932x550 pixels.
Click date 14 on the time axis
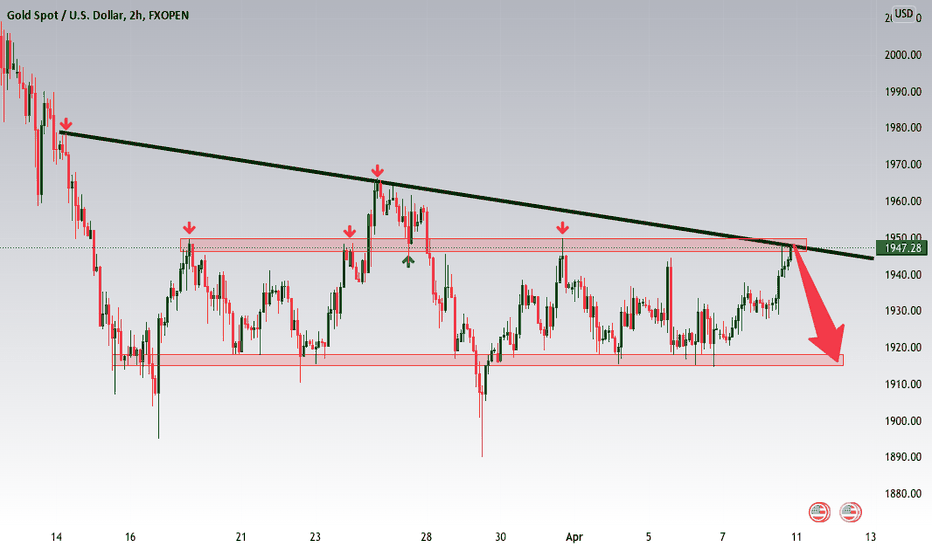tap(56, 538)
